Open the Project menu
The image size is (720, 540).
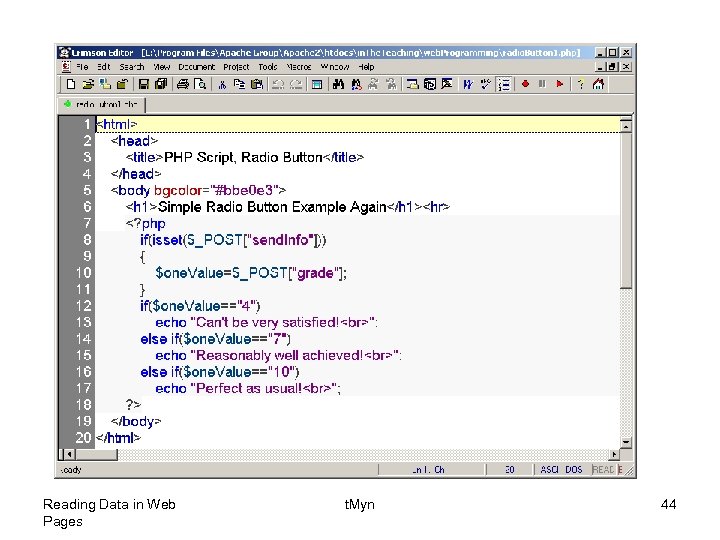(x=236, y=67)
